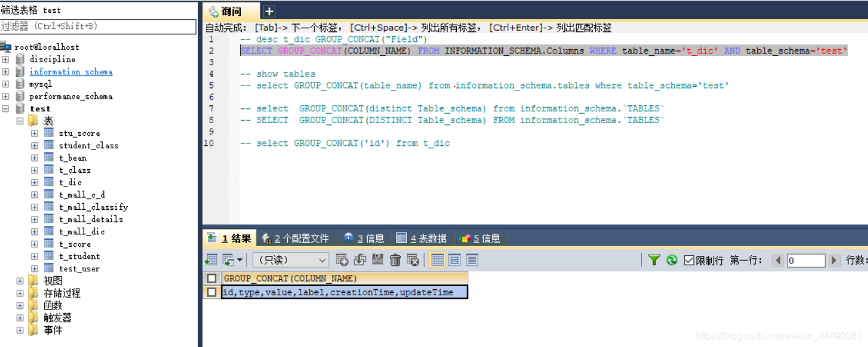Click the next page arrow
The width and height of the screenshot is (868, 347).
point(834,260)
